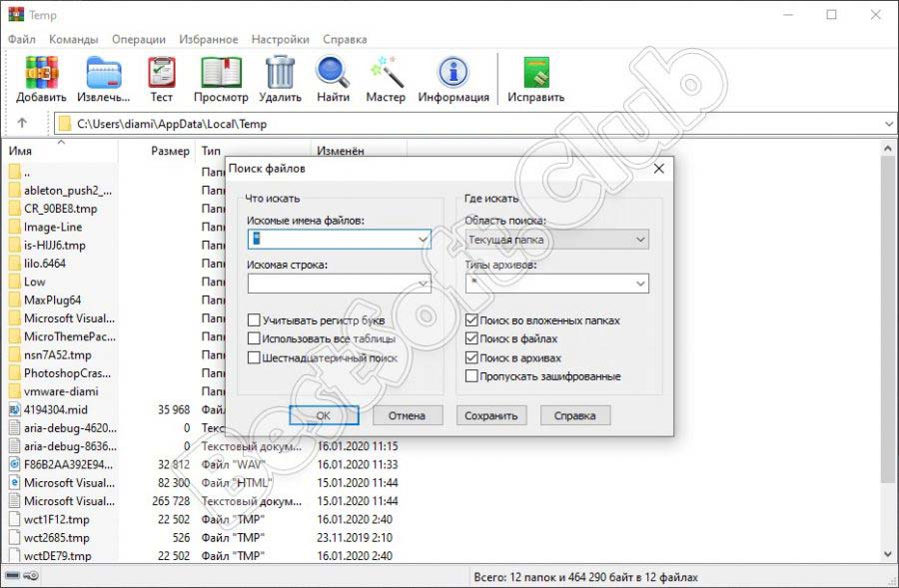Select the wct2685.tmp file icon
The height and width of the screenshot is (588, 899).
[x=15, y=538]
